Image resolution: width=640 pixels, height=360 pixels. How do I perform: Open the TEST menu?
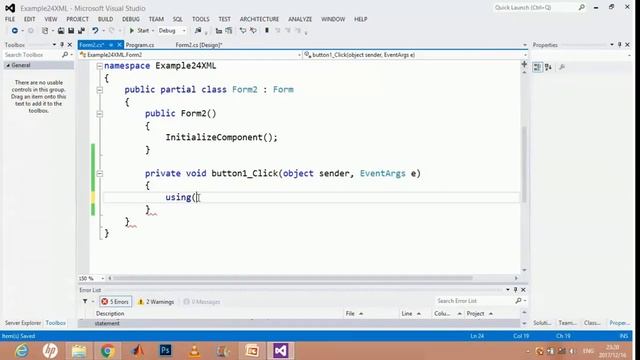(224, 19)
